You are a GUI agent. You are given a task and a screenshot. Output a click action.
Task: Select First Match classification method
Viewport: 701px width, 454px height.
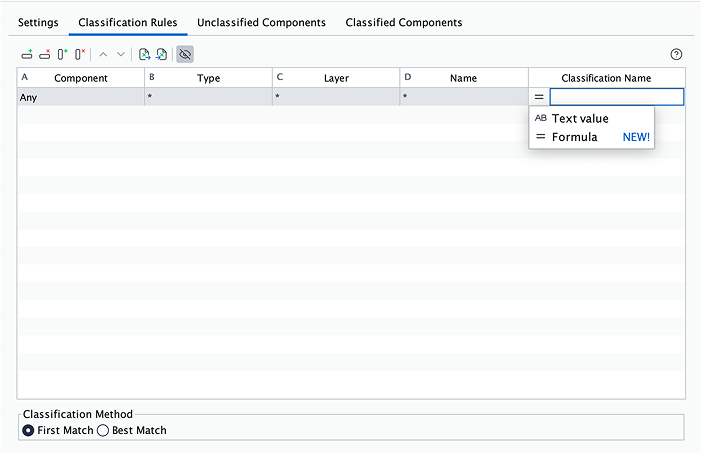28,430
